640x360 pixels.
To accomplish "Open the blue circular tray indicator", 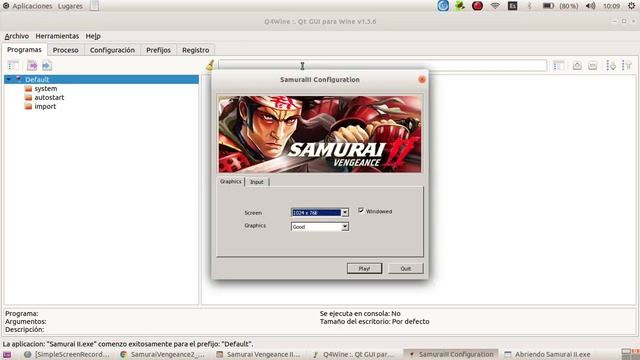I will [443, 6].
